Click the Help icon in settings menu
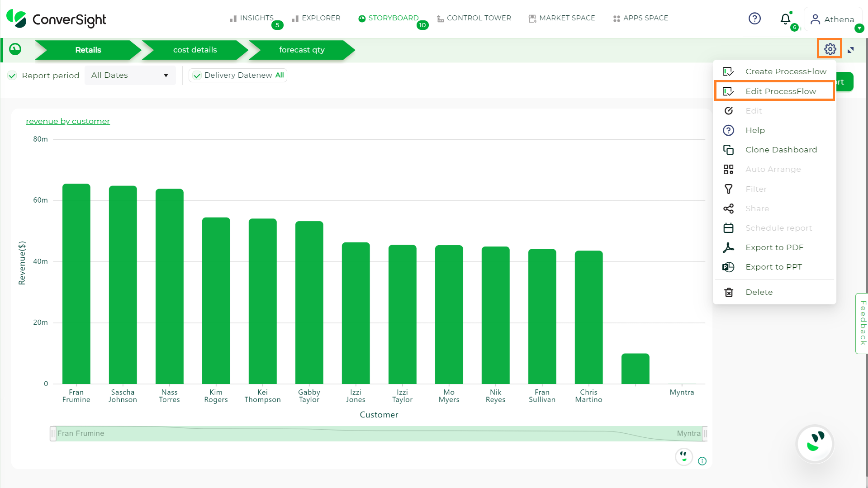868x488 pixels. point(728,130)
